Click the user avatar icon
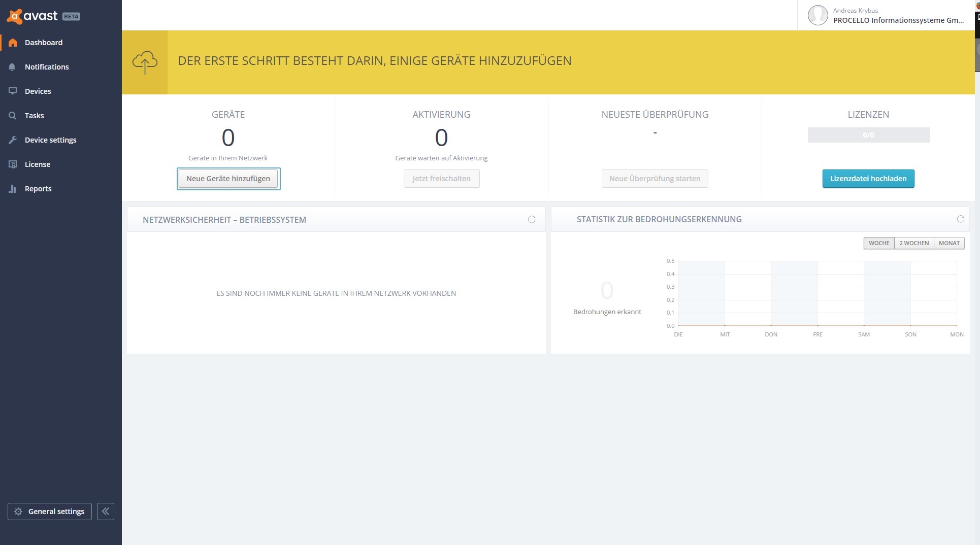980x545 pixels. click(818, 15)
